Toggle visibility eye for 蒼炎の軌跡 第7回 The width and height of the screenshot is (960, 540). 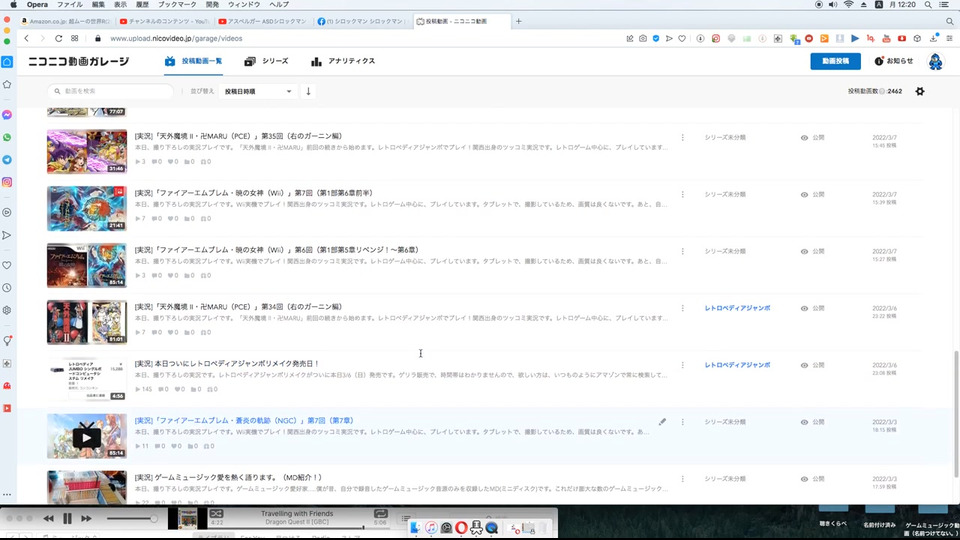pyautogui.click(x=804, y=422)
